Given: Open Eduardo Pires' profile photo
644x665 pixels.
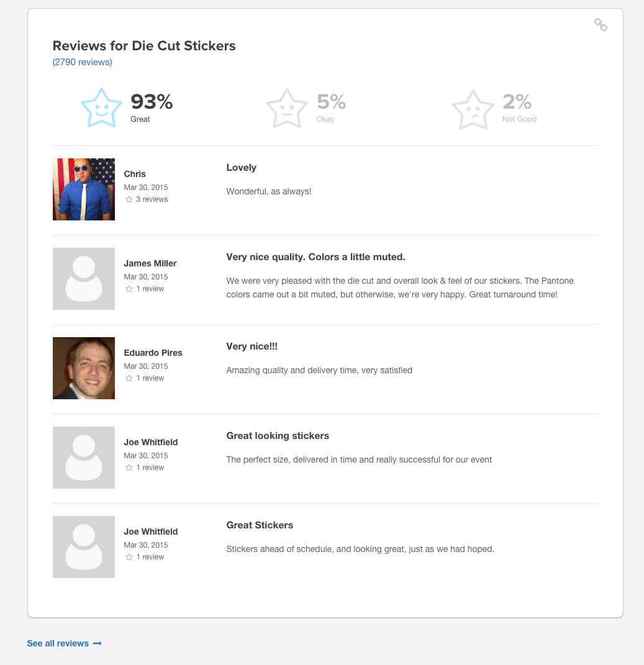Looking at the screenshot, I should tap(84, 368).
